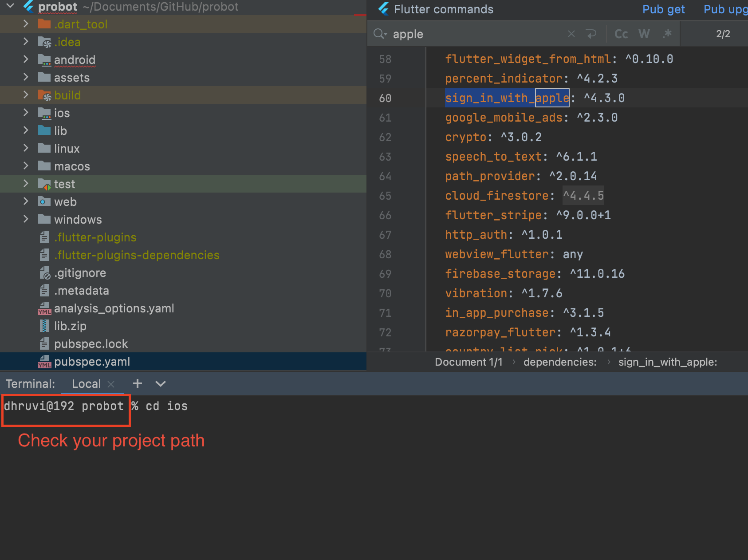Run Pub get Flutter command
The height and width of the screenshot is (560, 748).
tap(663, 9)
